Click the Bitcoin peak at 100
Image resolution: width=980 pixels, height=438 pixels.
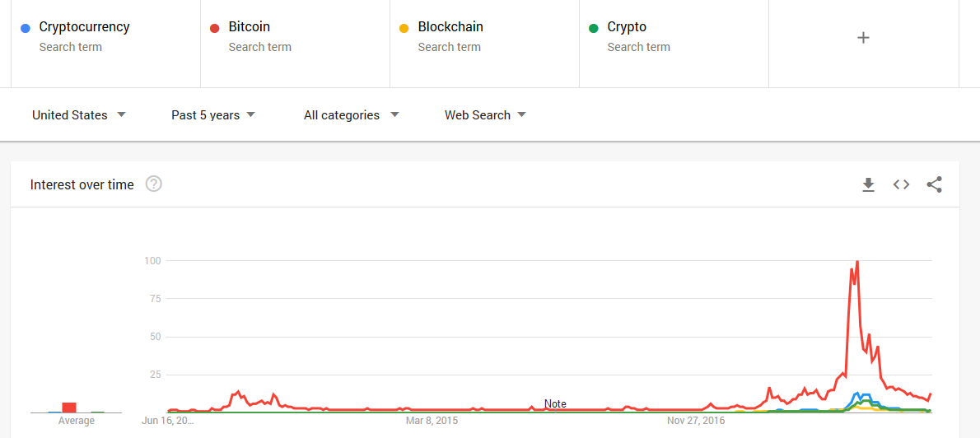[857, 262]
